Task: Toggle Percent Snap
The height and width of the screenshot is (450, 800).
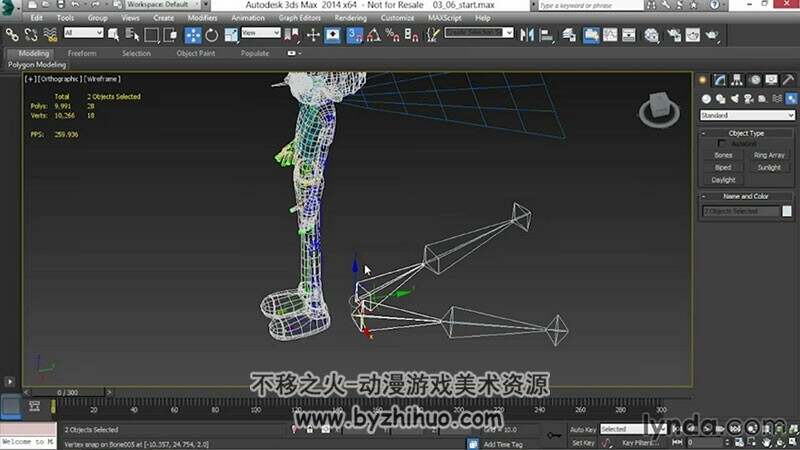Action: pos(392,35)
